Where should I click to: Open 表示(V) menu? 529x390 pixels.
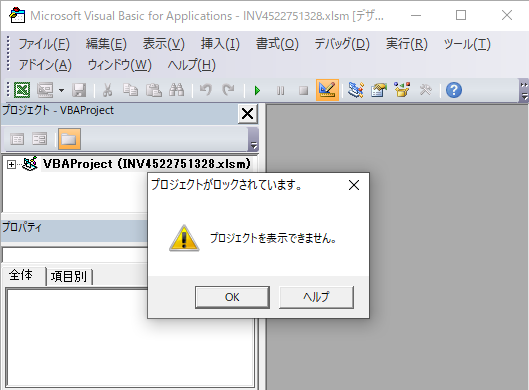coord(164,44)
